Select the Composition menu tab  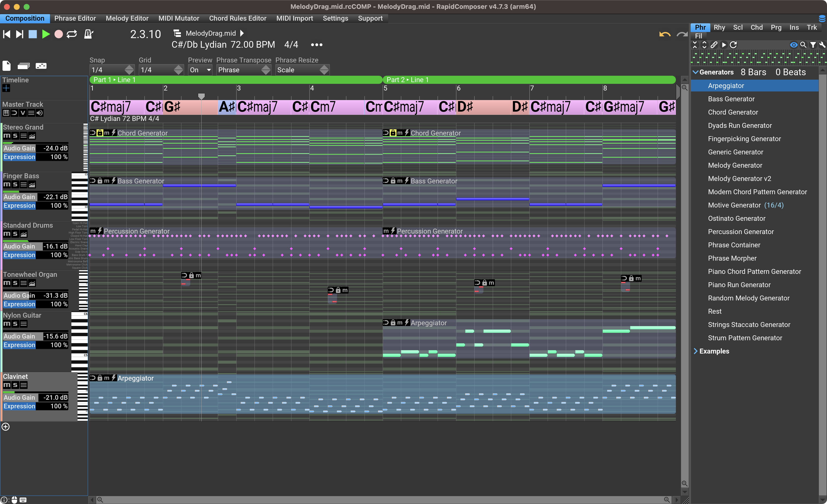pos(25,18)
